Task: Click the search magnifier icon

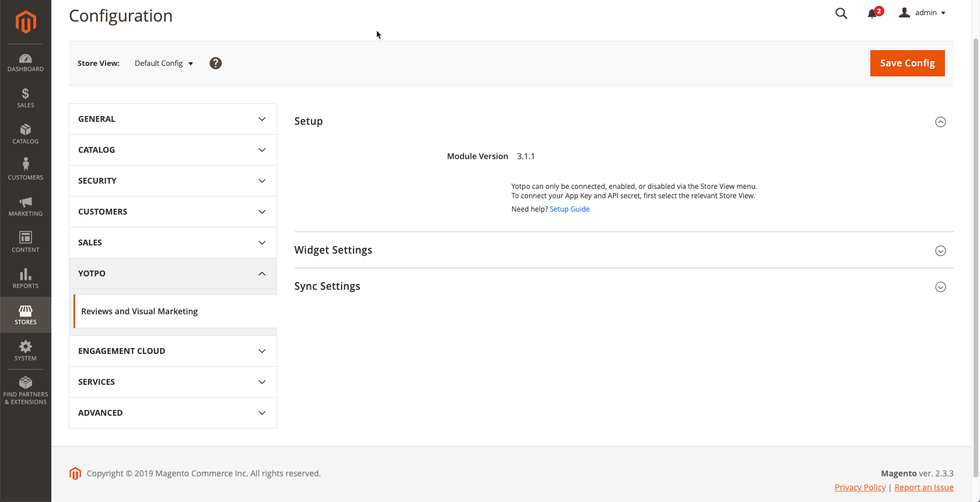Action: [x=841, y=13]
